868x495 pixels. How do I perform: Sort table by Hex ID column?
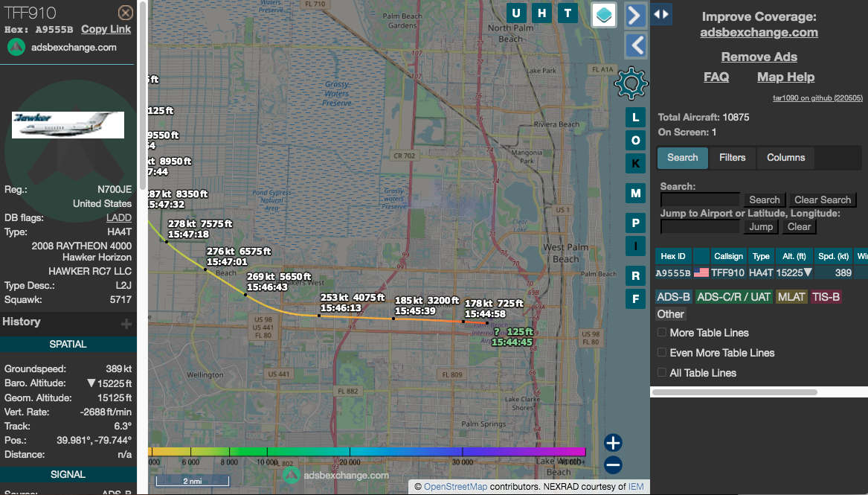[673, 256]
